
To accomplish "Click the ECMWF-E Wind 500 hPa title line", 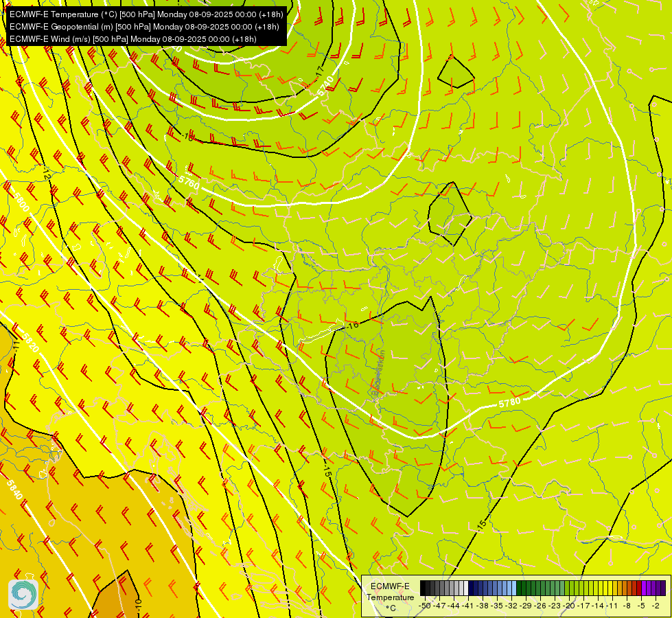I will click(133, 39).
